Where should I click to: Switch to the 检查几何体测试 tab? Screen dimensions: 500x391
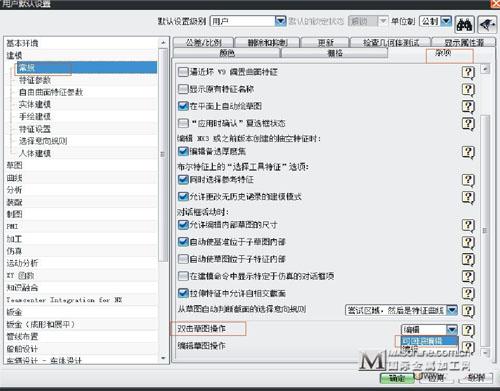(390, 43)
